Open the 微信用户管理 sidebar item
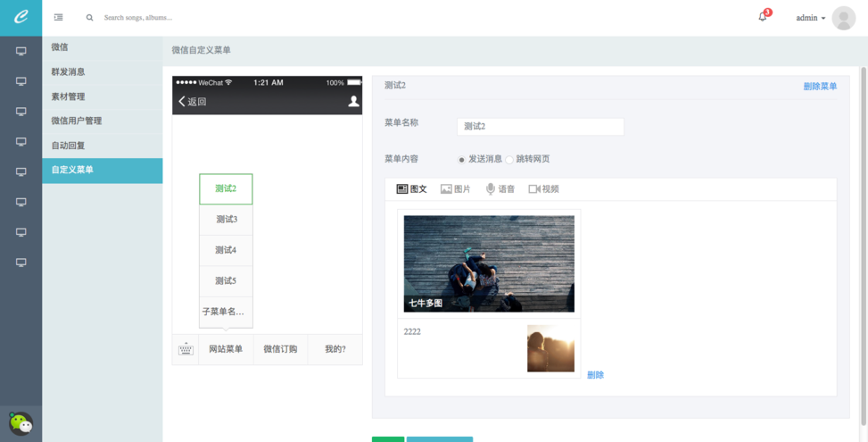Image resolution: width=868 pixels, height=442 pixels. coord(103,121)
